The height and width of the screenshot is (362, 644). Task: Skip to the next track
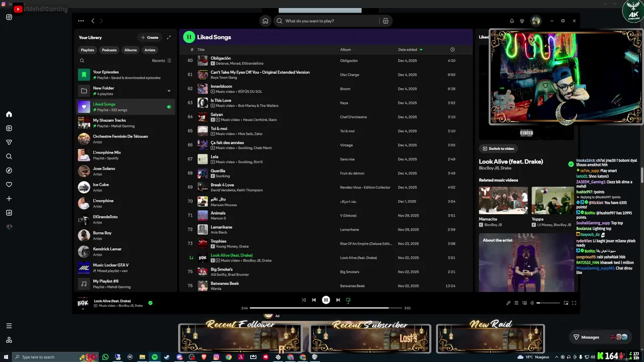[338, 300]
